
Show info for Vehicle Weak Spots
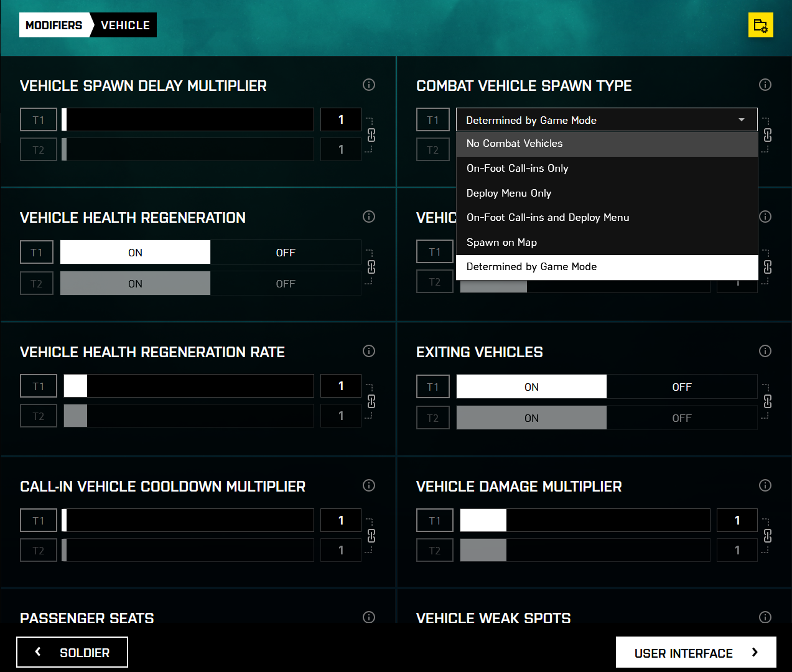pos(765,617)
